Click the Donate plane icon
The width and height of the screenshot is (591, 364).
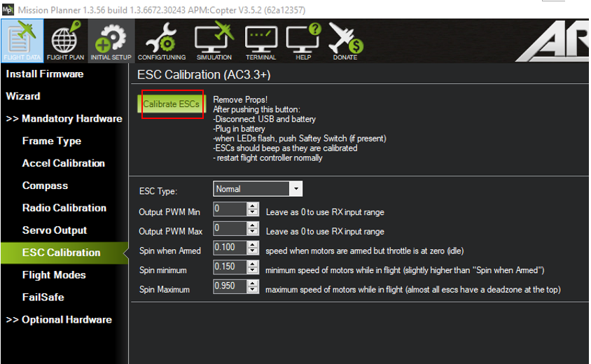[x=345, y=41]
